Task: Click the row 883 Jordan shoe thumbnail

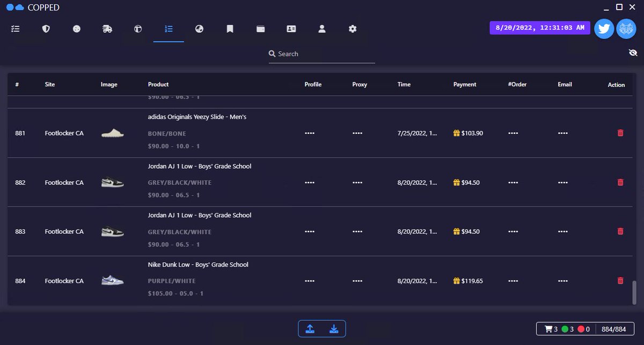Action: [x=113, y=232]
